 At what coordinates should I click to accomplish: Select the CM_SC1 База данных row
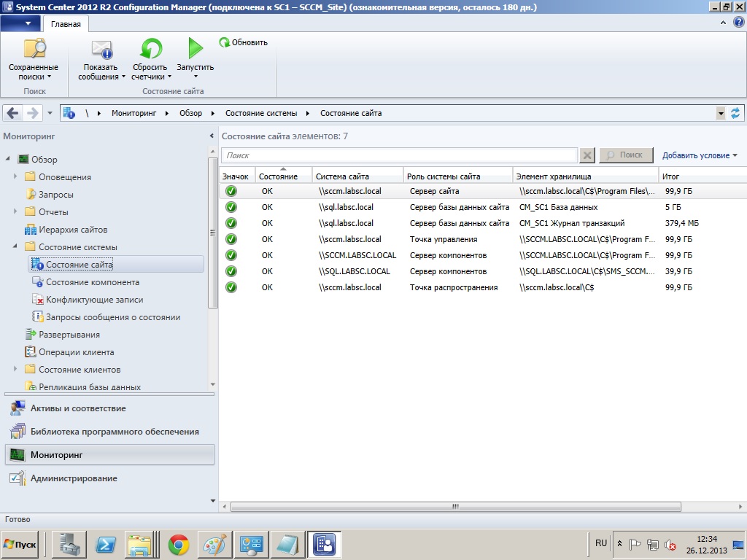coord(483,207)
